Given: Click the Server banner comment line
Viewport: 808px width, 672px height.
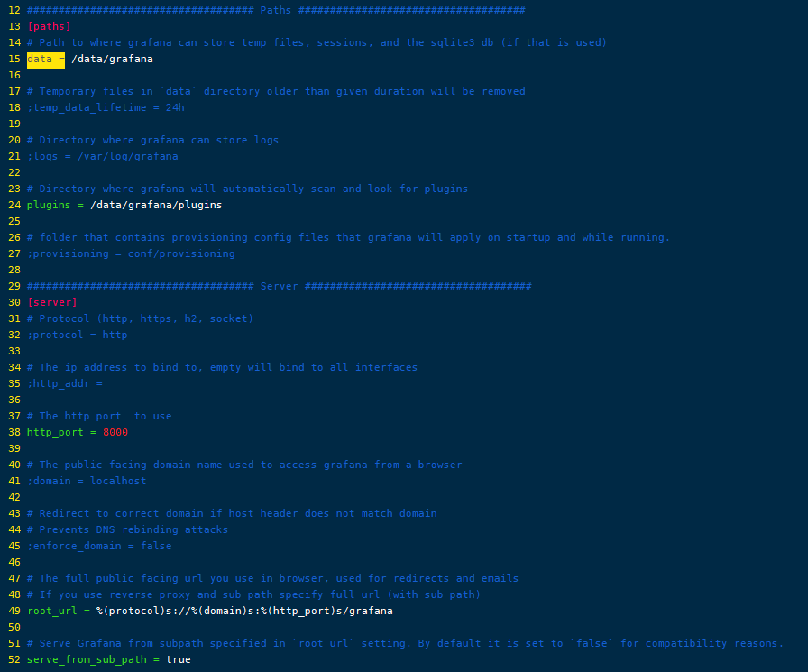Looking at the screenshot, I should click(x=280, y=286).
